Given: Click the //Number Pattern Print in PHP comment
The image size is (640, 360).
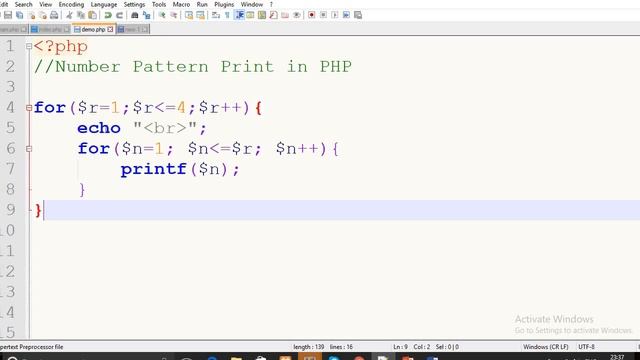Looking at the screenshot, I should (193, 67).
